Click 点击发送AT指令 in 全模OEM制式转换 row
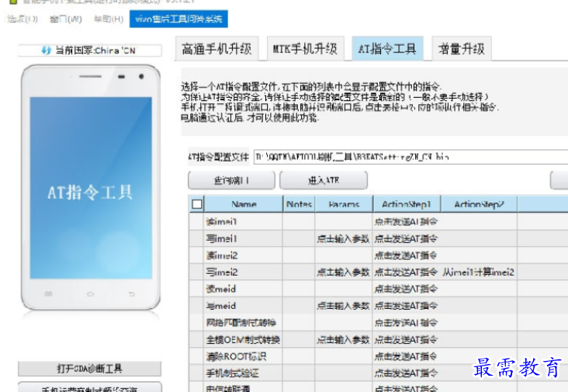This screenshot has height=392, width=568. (x=406, y=340)
